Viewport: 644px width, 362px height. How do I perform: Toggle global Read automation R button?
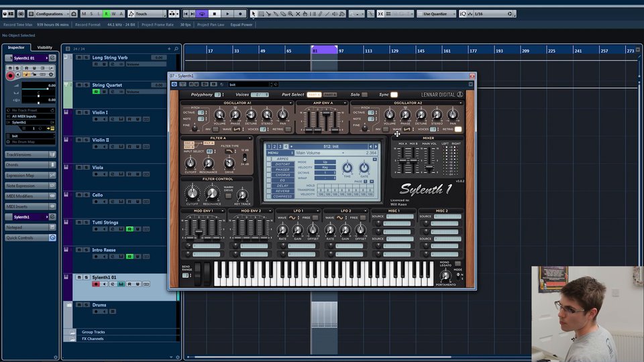coord(107,13)
